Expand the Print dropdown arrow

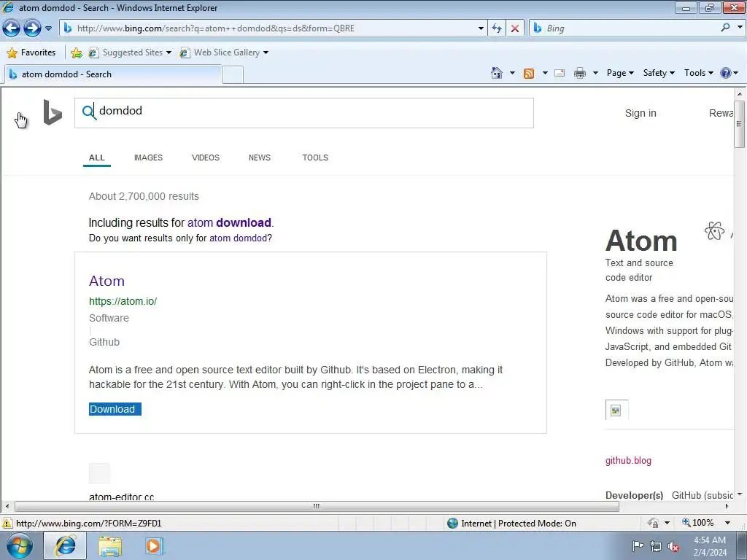click(x=595, y=73)
